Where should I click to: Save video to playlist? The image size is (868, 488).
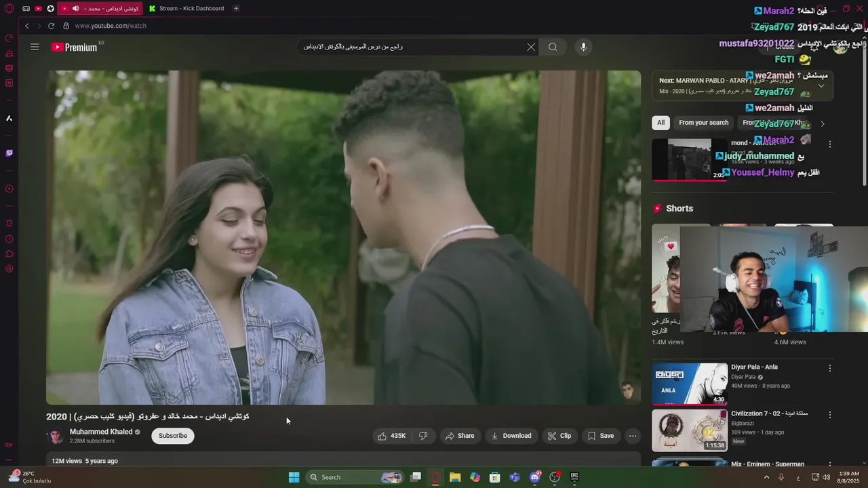pos(601,436)
